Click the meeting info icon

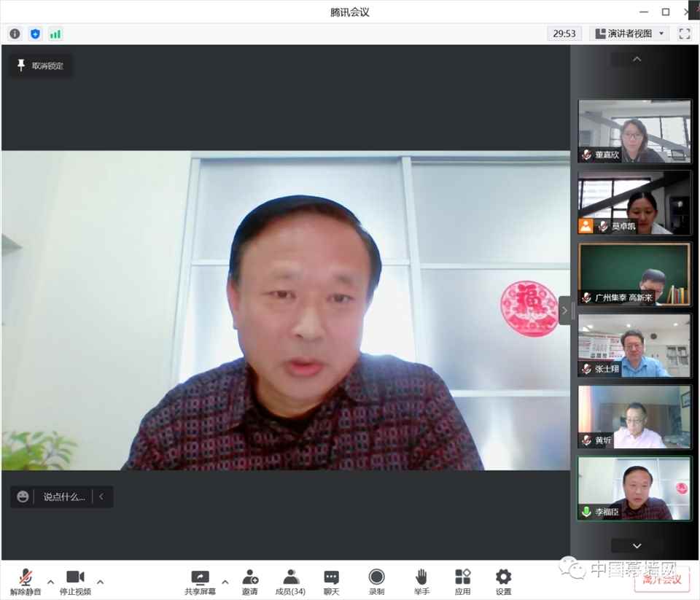point(15,34)
